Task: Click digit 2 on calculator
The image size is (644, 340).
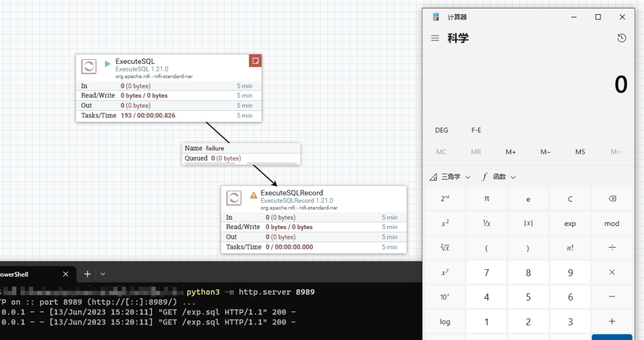Action: pos(528,321)
